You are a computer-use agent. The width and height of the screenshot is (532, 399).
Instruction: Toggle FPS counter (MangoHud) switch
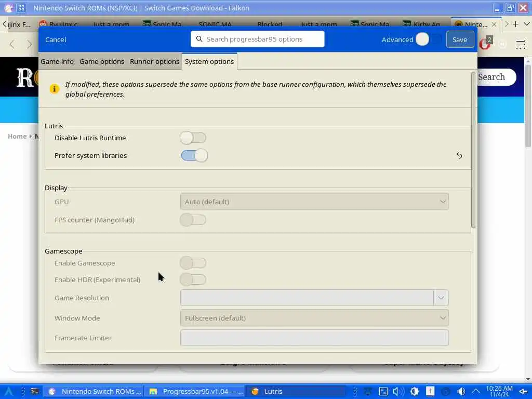193,220
